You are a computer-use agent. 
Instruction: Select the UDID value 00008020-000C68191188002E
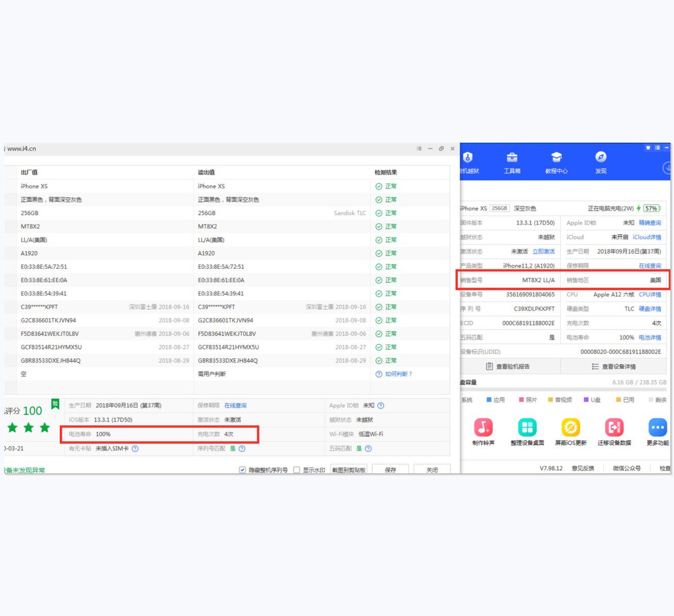click(620, 352)
